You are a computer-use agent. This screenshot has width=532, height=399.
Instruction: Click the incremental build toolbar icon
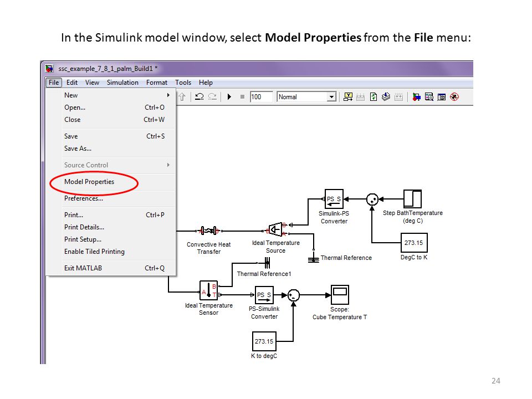pyautogui.click(x=348, y=97)
